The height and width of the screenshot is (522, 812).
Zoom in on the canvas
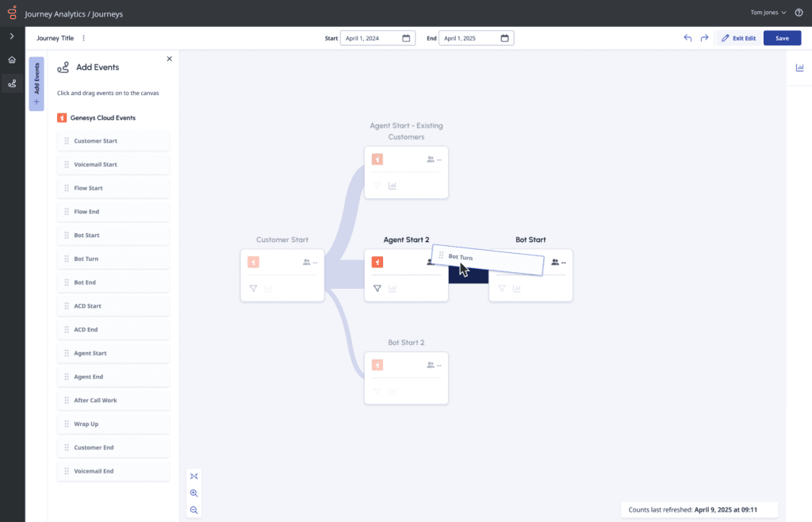click(194, 493)
